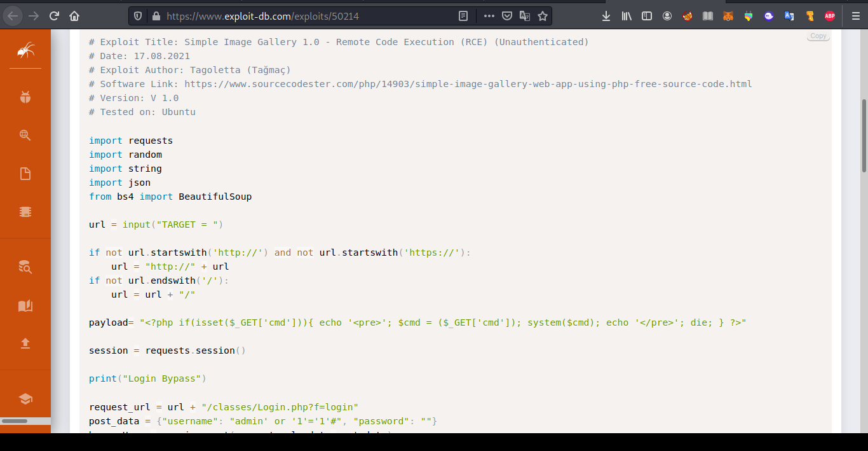
Task: Open the document papers sidebar icon
Action: coord(25,174)
